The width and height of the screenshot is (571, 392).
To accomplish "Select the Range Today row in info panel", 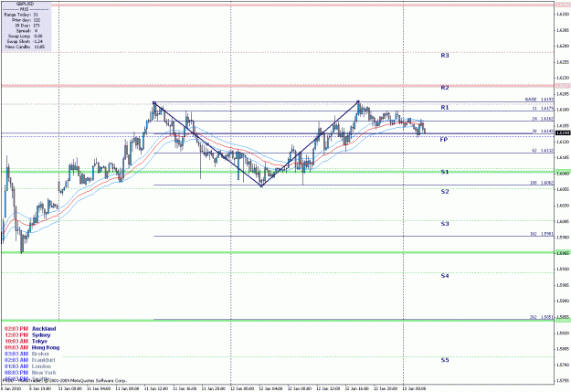I will pyautogui.click(x=21, y=15).
